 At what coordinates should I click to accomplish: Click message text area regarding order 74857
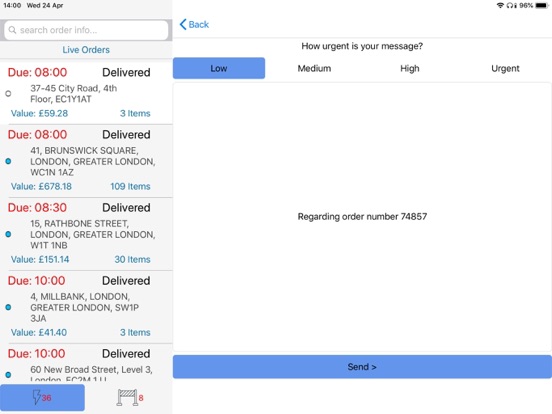362,217
